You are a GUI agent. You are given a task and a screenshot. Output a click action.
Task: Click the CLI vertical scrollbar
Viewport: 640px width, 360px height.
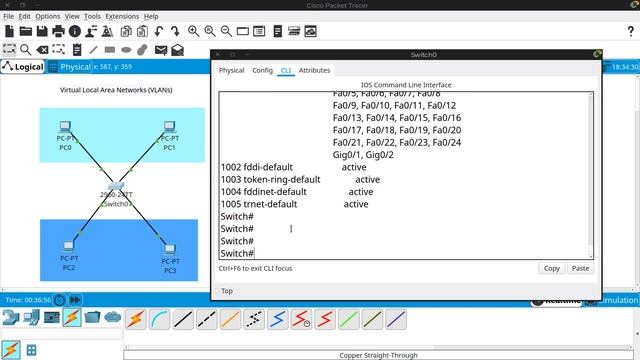[x=591, y=176]
